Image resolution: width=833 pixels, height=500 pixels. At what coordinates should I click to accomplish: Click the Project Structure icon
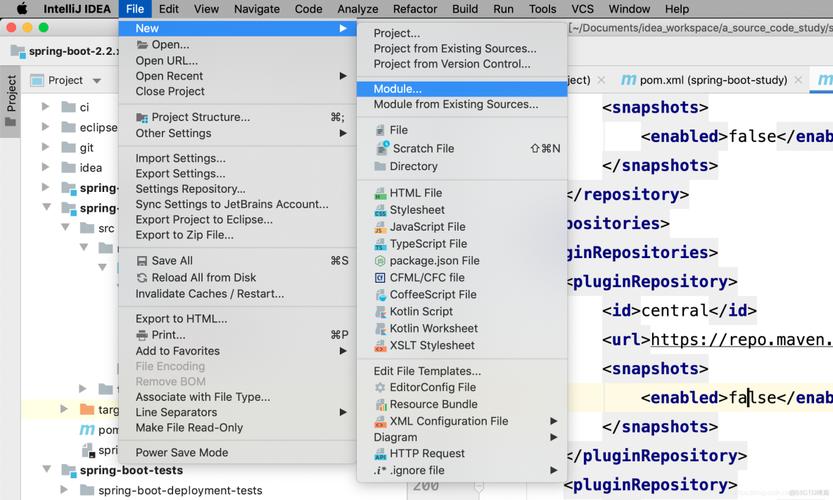(x=142, y=117)
